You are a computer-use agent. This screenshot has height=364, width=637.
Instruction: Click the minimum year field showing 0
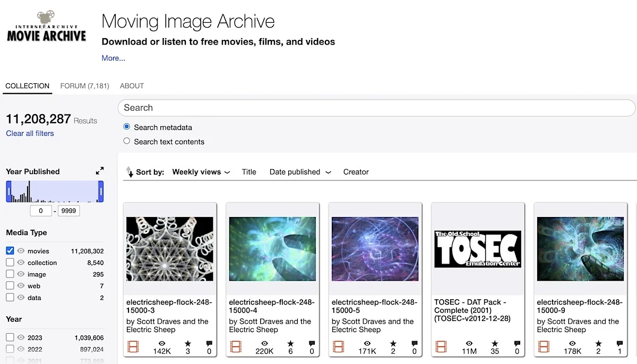[x=41, y=211]
